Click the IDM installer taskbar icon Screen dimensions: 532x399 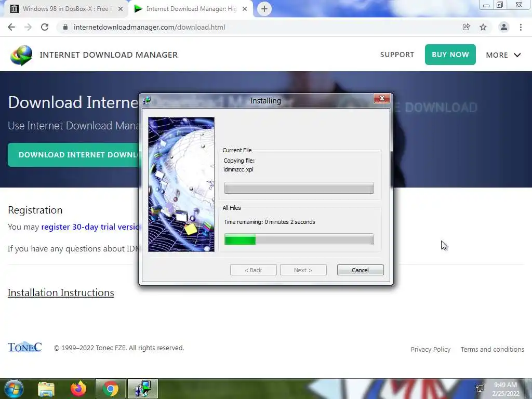click(x=143, y=389)
